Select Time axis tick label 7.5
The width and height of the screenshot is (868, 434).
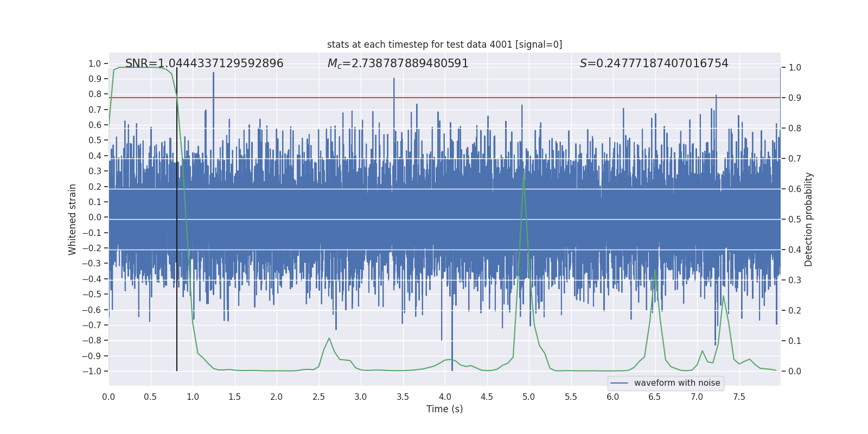tap(739, 397)
